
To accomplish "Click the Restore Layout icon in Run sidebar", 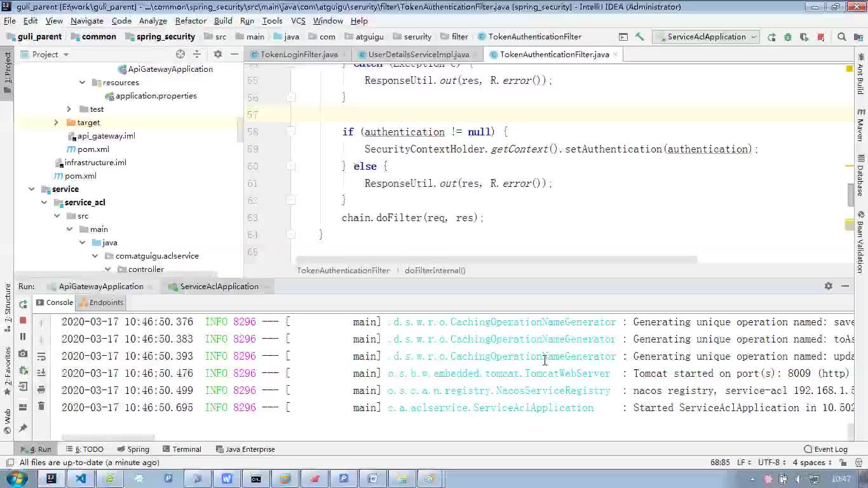I will click(x=23, y=407).
